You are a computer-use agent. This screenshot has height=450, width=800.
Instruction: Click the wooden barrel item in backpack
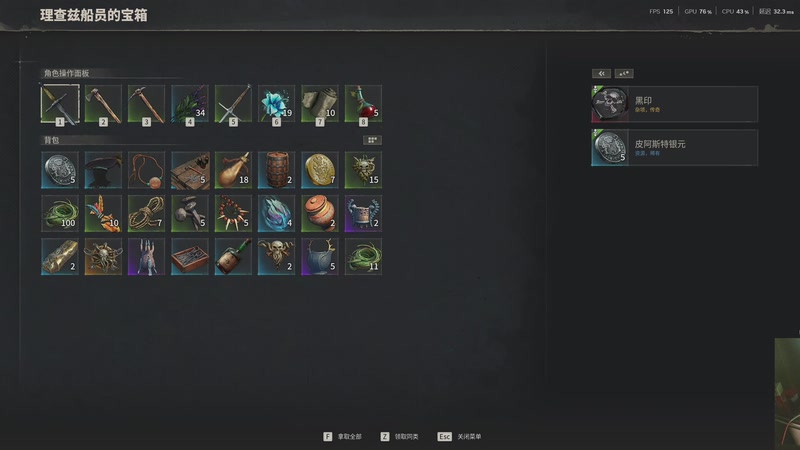[277, 170]
